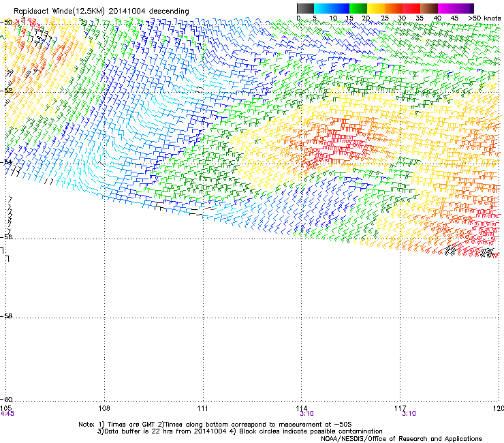This screenshot has height=443, width=504.
Task: Click the '3:10' time under longitude 114
Action: [306, 414]
